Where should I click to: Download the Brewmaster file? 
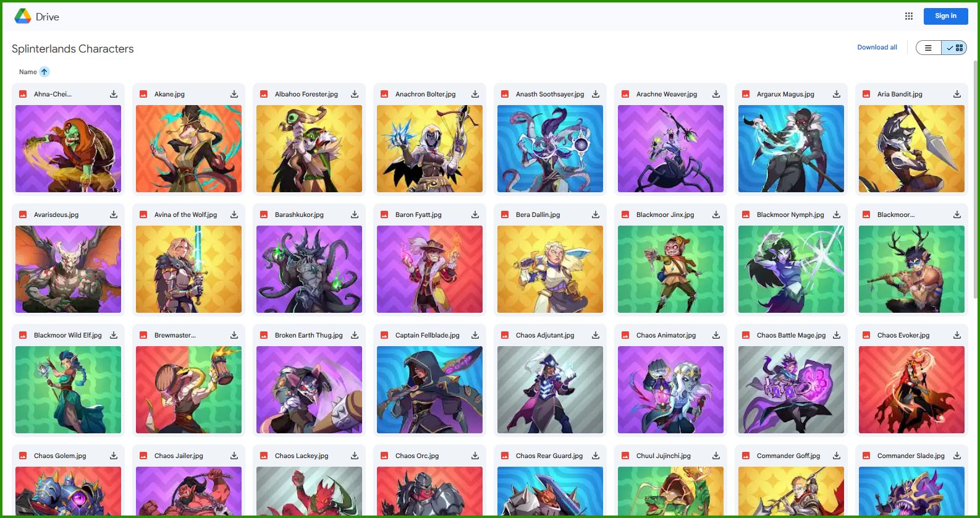[234, 335]
